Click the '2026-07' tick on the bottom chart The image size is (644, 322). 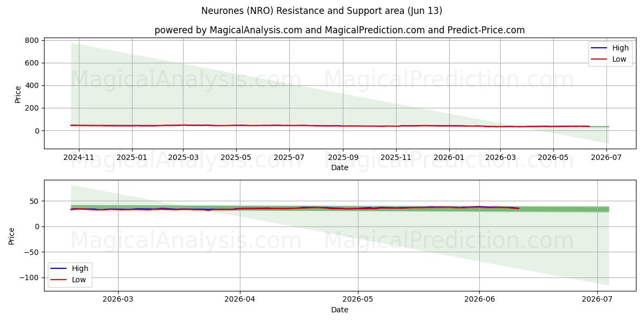[x=597, y=299]
